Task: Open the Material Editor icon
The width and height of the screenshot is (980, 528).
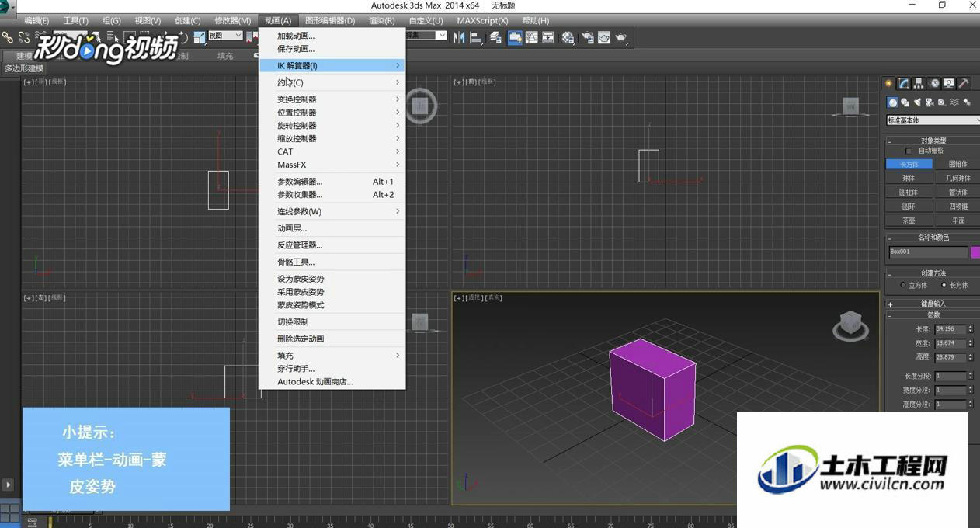Action: coord(568,36)
